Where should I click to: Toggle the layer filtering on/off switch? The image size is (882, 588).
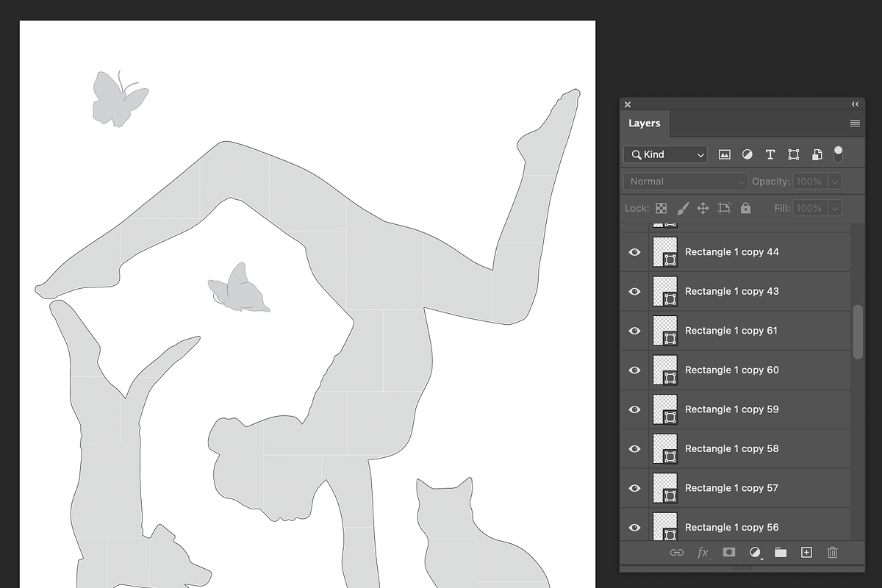(838, 154)
